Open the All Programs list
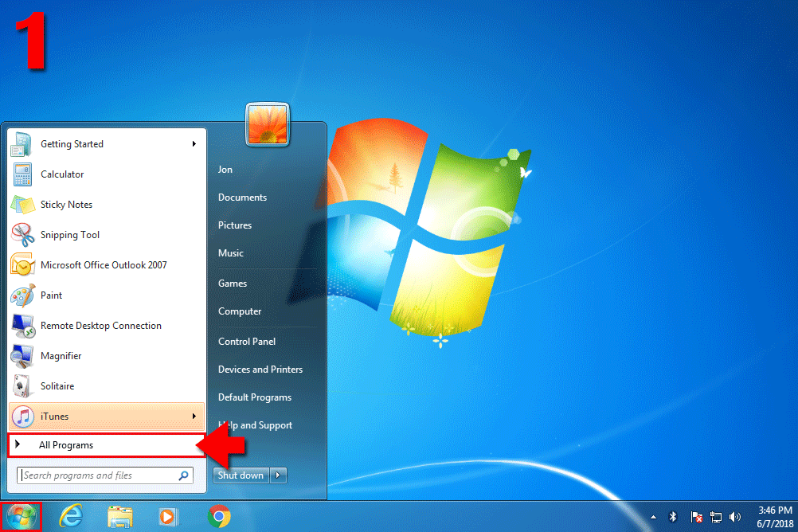 coord(66,445)
